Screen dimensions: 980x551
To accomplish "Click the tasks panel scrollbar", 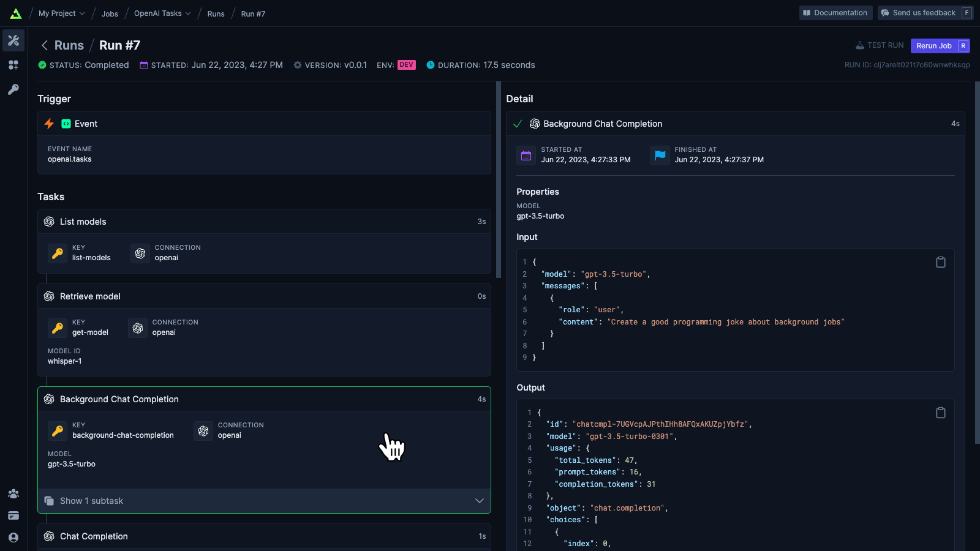I will coord(499,180).
